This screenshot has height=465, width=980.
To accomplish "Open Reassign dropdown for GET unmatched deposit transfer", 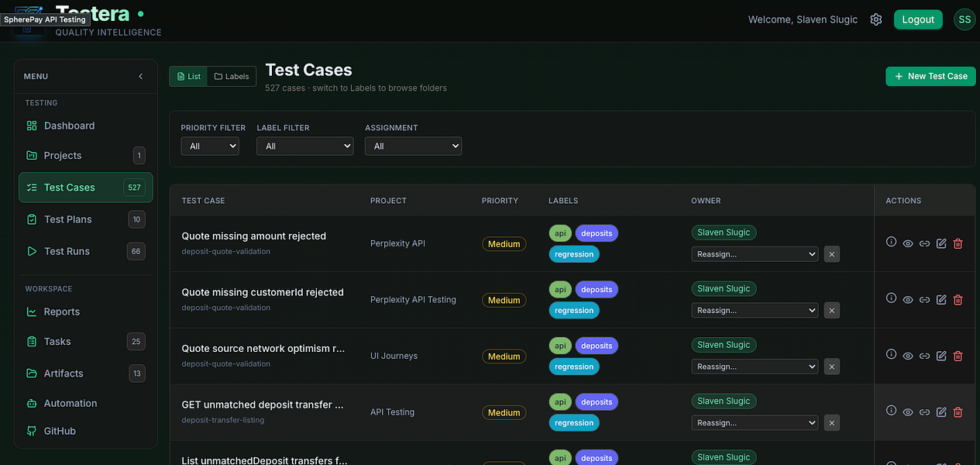I will click(755, 423).
